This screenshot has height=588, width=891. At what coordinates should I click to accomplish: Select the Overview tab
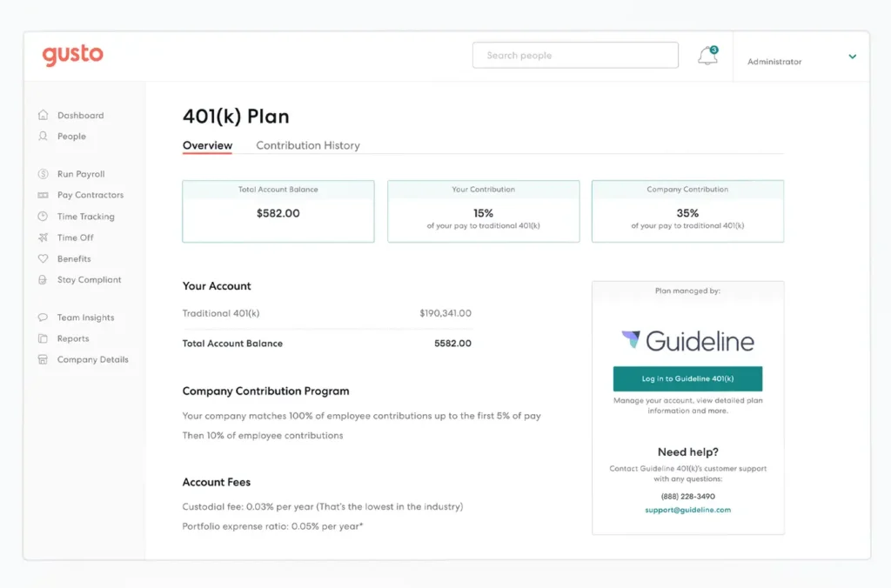(207, 145)
